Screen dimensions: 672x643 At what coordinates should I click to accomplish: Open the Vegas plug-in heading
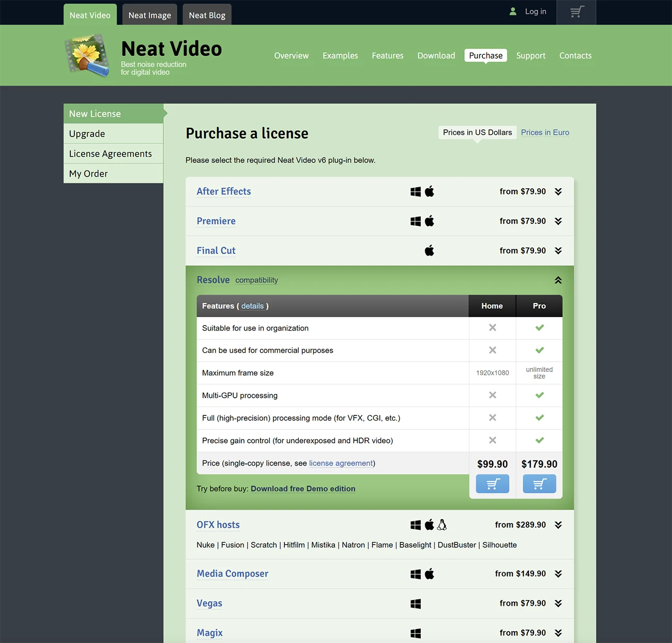coord(209,603)
